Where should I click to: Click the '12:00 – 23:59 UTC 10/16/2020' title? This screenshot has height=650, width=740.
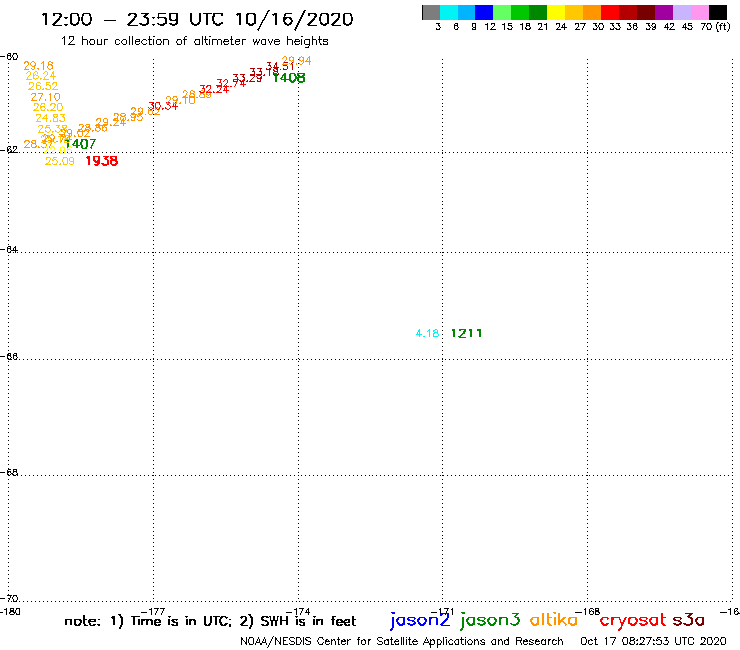[197, 19]
